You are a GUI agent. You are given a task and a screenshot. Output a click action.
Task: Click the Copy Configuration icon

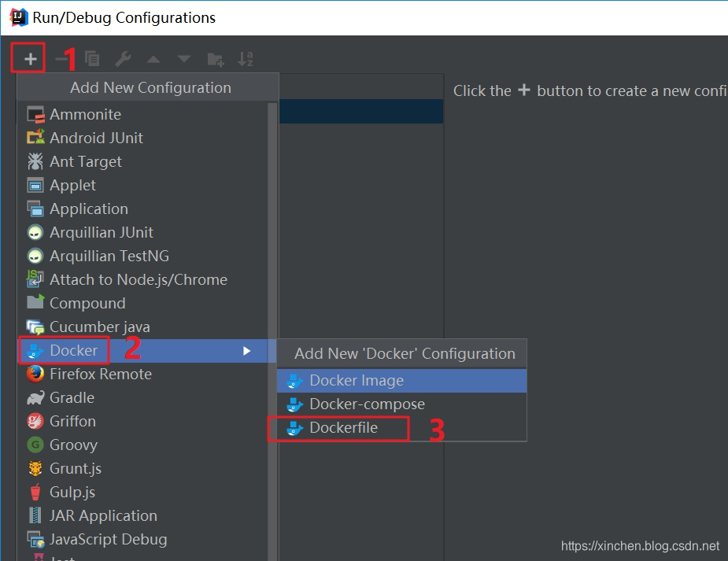92,58
